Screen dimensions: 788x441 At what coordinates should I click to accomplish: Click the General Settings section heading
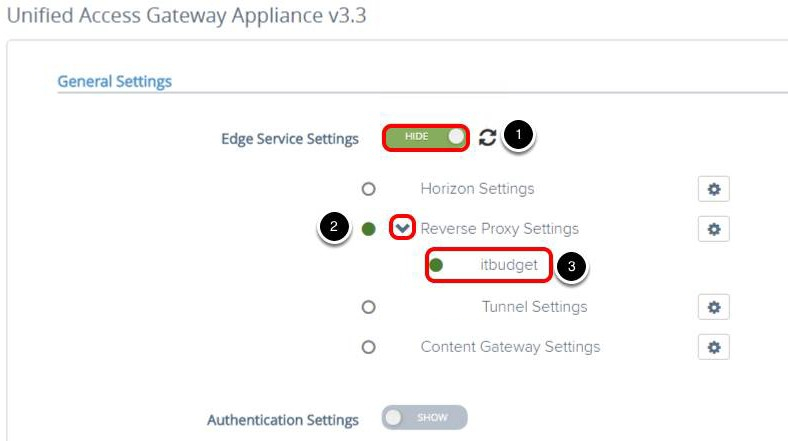tap(114, 82)
